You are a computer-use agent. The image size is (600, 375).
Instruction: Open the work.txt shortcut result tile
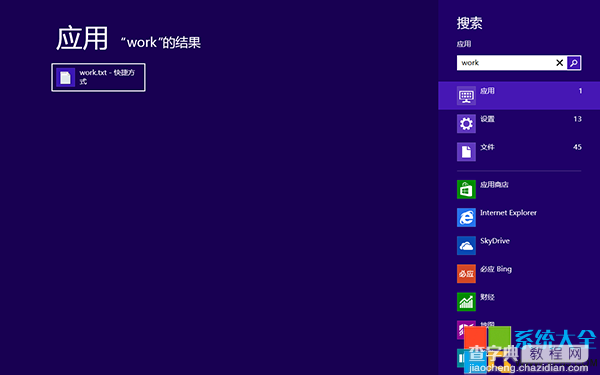(x=98, y=77)
